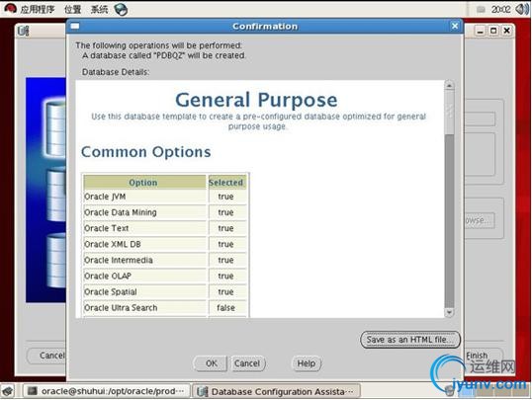532x400 pixels.
Task: Click Cancel in the background wizard window
Action: click(46, 356)
